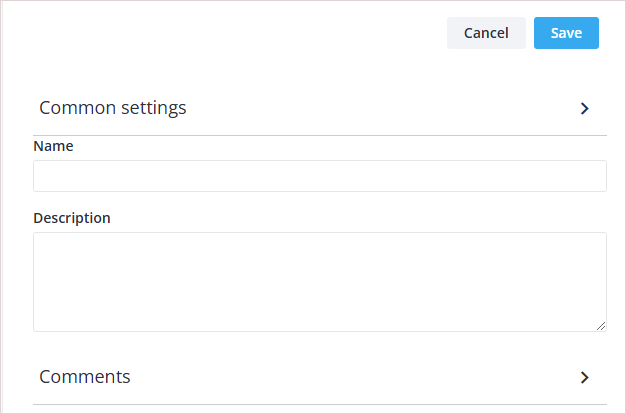
Task: Discard changes using Cancel
Action: pyautogui.click(x=486, y=33)
